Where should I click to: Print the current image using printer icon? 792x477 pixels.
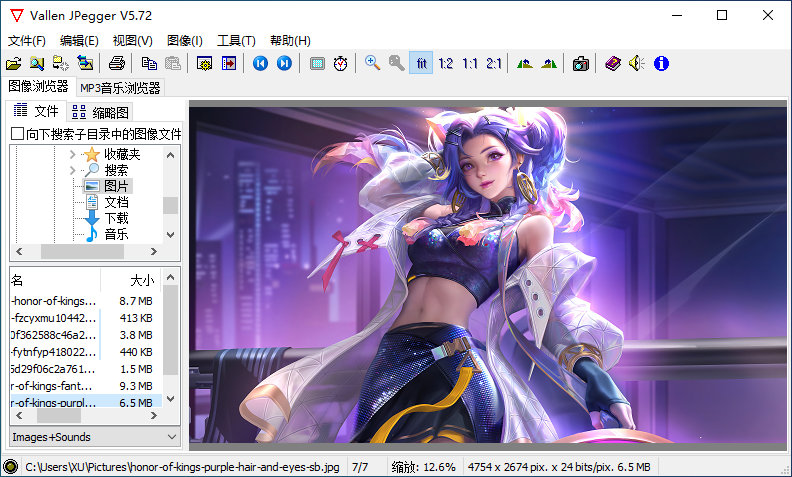pos(117,64)
